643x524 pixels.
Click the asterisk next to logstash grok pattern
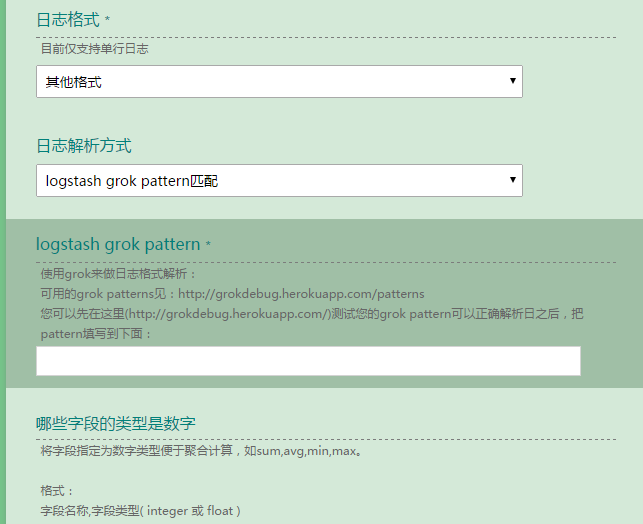point(208,245)
